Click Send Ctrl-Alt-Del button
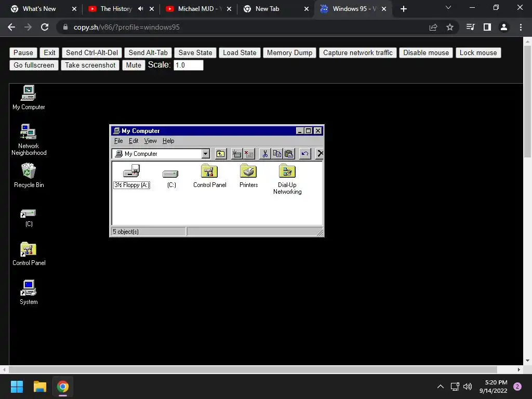Viewport: 532px width, 399px height. click(92, 52)
